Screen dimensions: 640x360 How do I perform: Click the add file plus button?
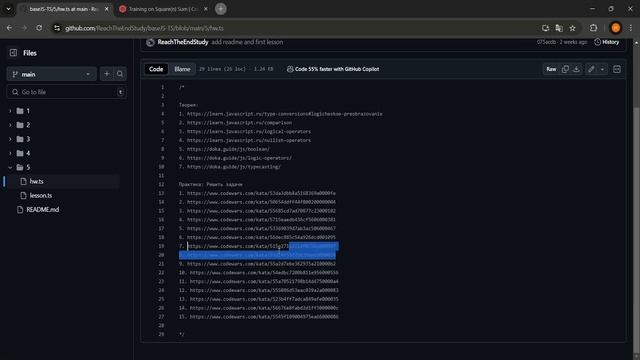[x=107, y=74]
